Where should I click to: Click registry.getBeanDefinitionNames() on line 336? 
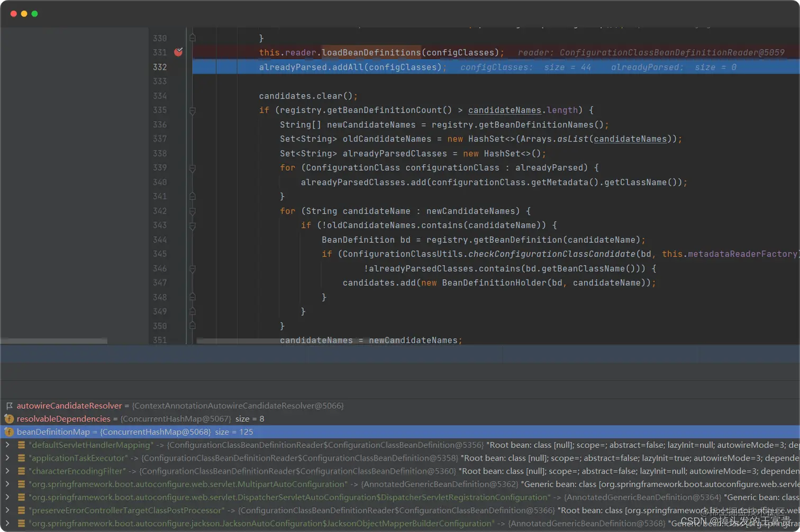(517, 125)
